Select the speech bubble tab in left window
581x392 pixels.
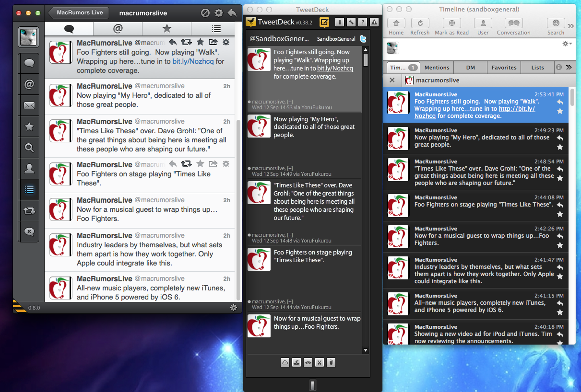click(69, 29)
